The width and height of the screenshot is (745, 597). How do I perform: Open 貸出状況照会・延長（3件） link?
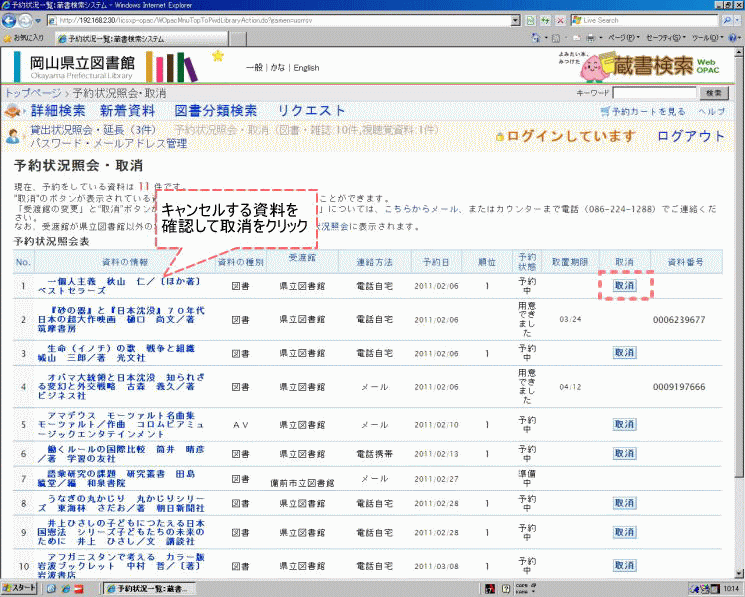click(x=93, y=130)
